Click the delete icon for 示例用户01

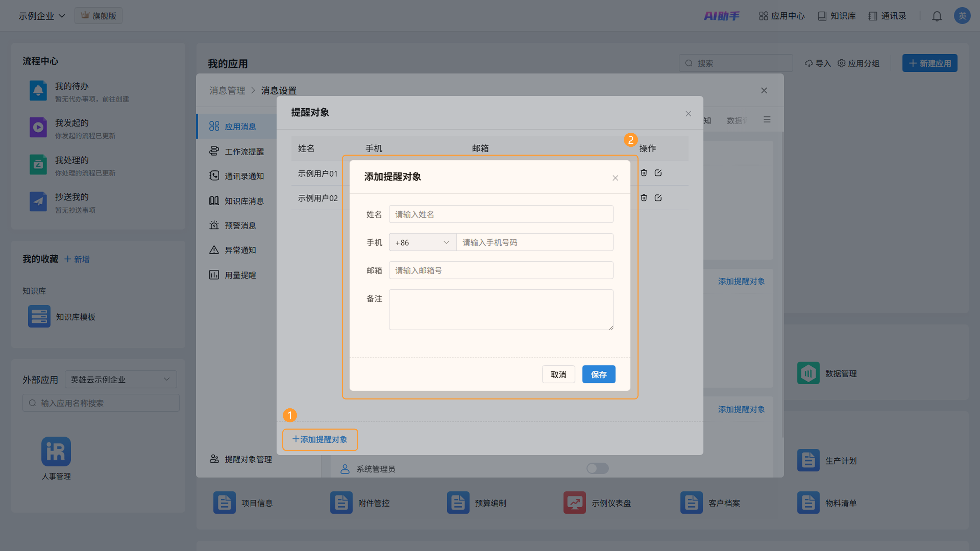click(644, 173)
